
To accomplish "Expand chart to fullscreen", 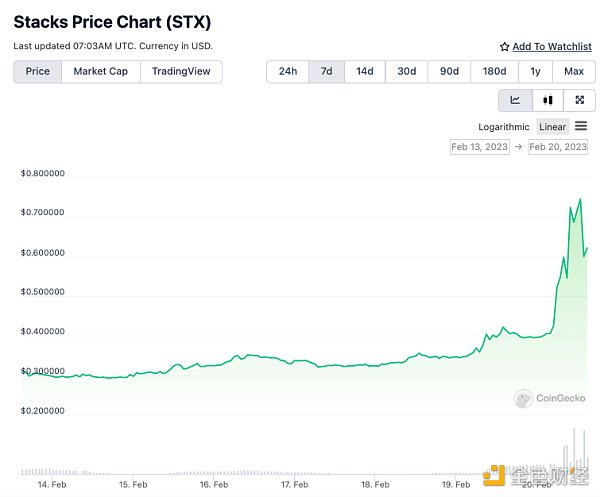I will (x=579, y=100).
